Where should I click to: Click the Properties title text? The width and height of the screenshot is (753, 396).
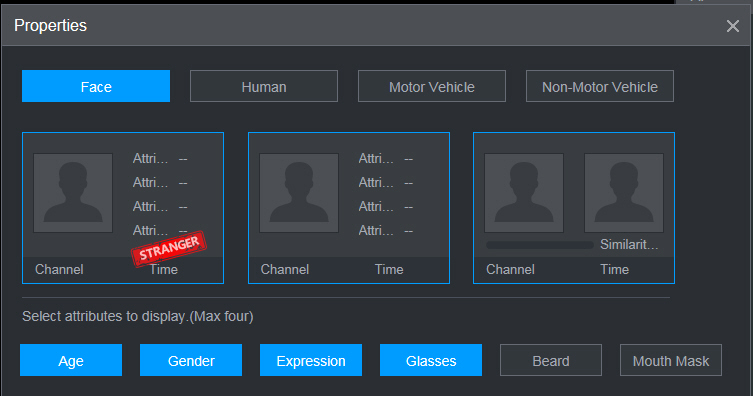coord(50,25)
